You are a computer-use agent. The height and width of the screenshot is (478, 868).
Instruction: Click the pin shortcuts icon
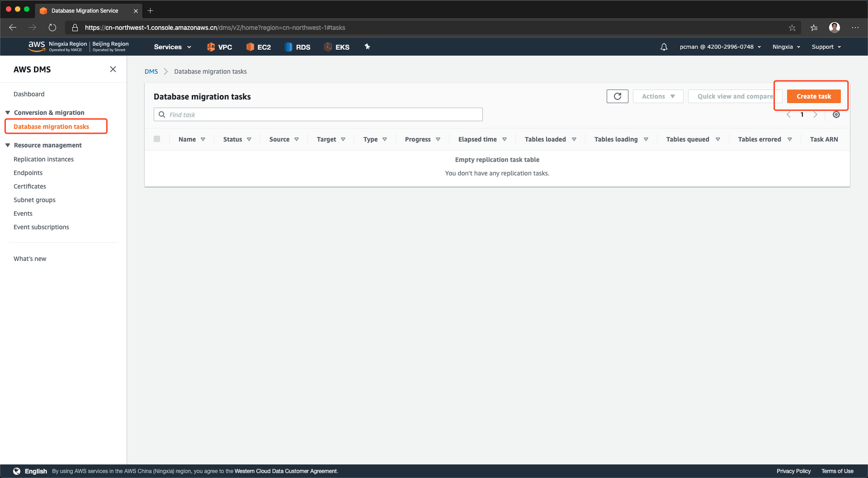367,47
